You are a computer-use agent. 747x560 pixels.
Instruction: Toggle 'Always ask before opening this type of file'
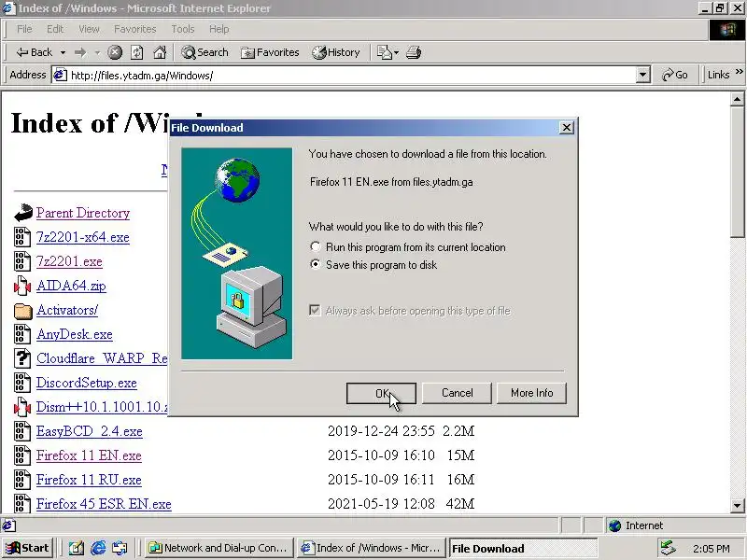411,311
